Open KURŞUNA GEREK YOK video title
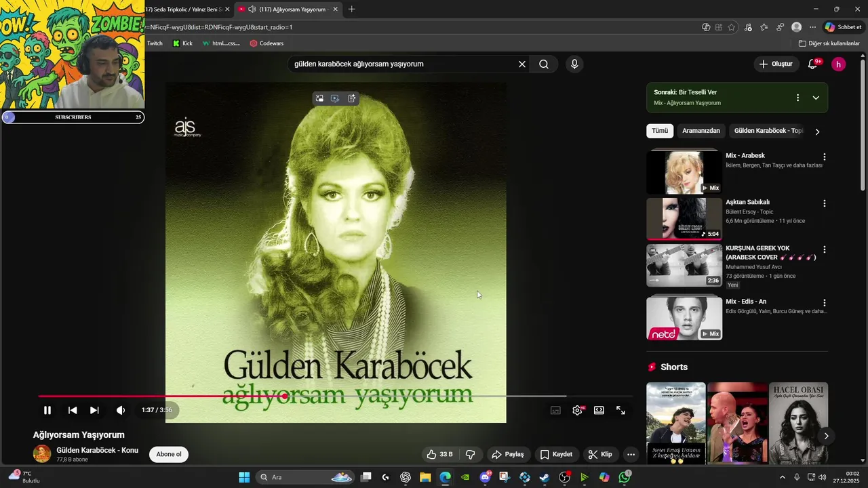 coord(771,253)
